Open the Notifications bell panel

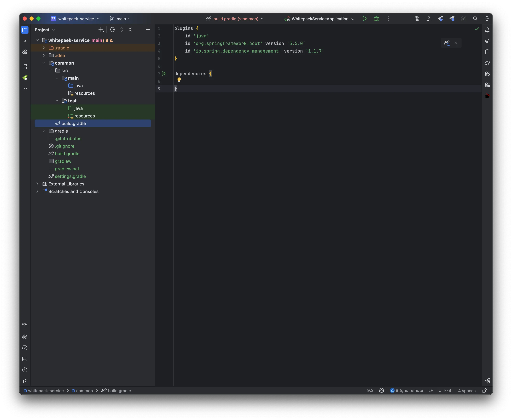(487, 30)
